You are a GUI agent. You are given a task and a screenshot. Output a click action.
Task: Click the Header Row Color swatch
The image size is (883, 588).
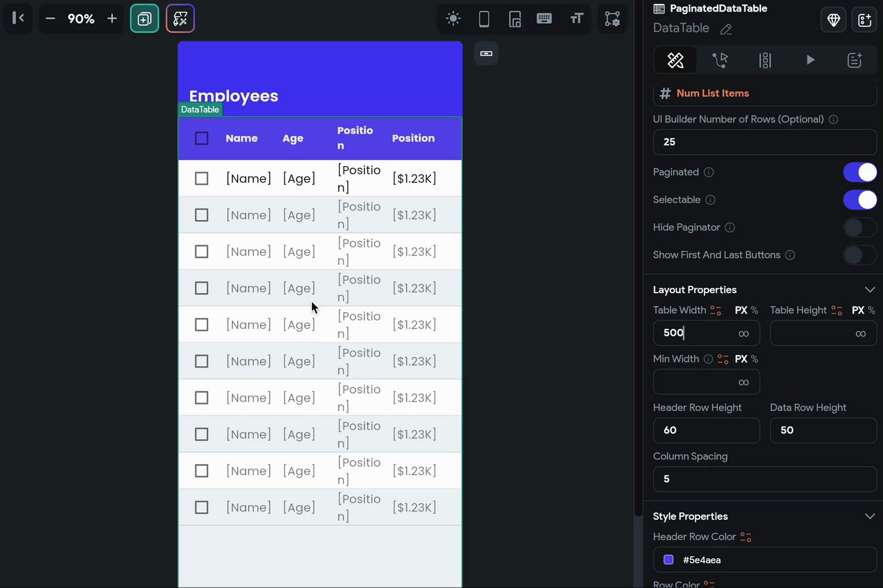(x=668, y=560)
